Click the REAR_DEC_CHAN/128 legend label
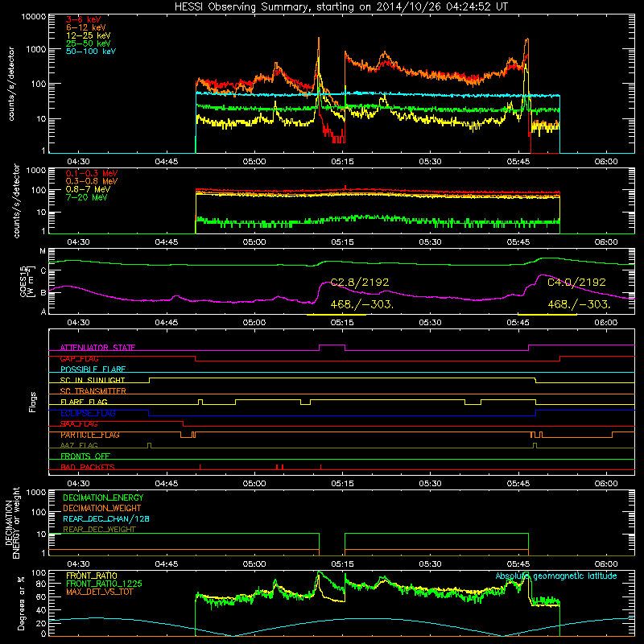644x644 pixels. (x=106, y=518)
